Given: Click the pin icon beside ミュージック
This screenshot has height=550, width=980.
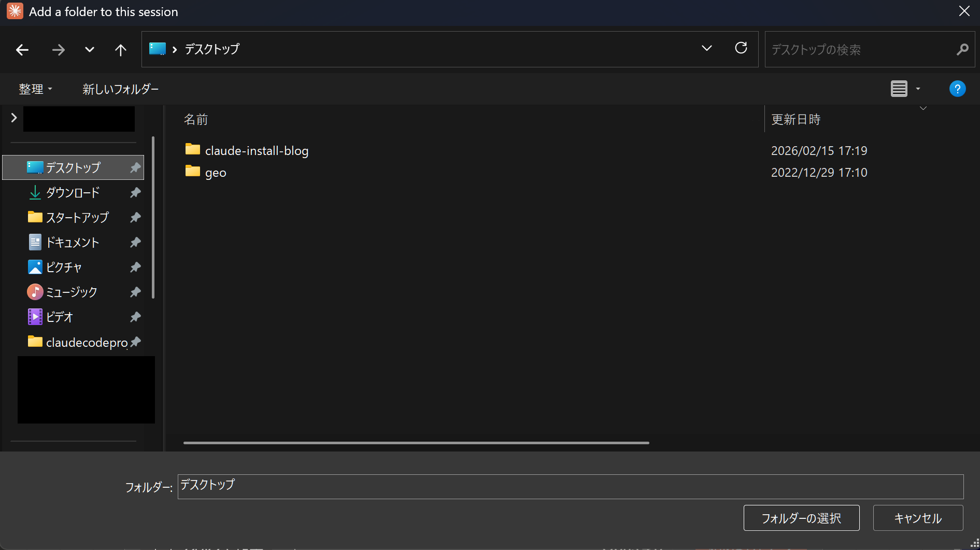Looking at the screenshot, I should pyautogui.click(x=135, y=292).
